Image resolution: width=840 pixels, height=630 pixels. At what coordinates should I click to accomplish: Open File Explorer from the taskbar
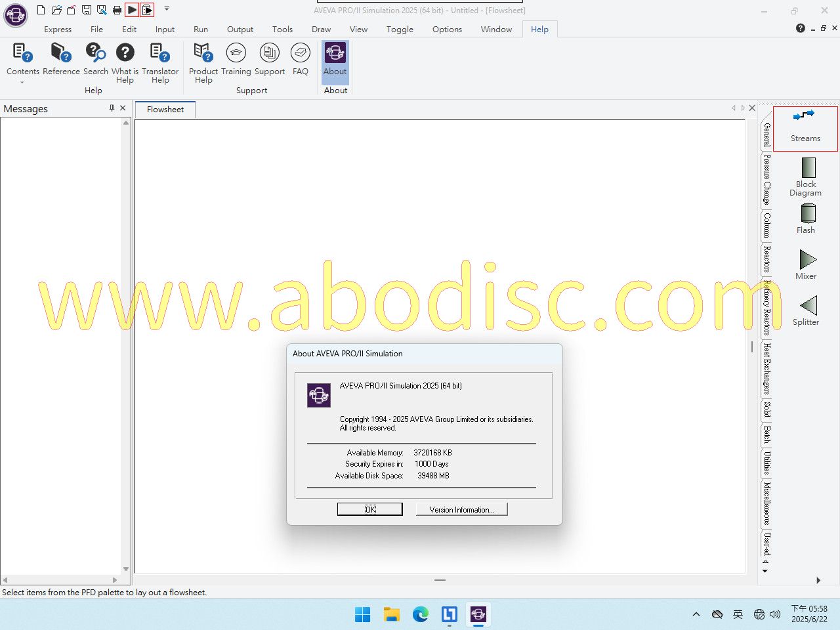[392, 614]
